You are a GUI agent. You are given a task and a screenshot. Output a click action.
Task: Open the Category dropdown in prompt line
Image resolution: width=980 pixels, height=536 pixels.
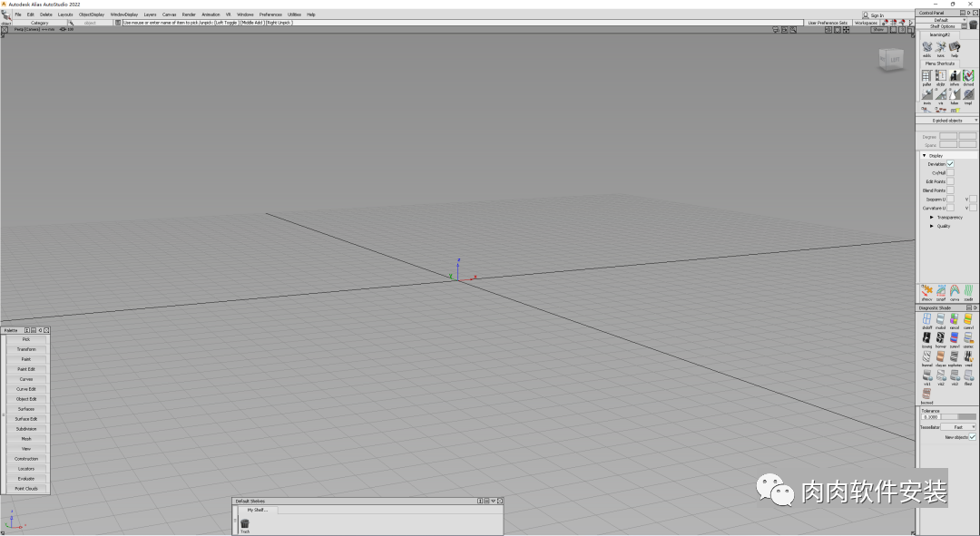[39, 23]
